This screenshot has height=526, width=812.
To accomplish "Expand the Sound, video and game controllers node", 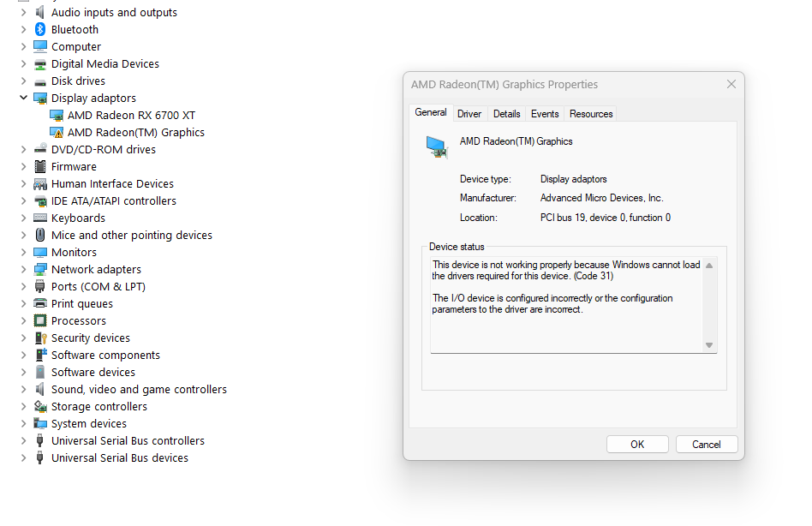I will click(x=23, y=389).
